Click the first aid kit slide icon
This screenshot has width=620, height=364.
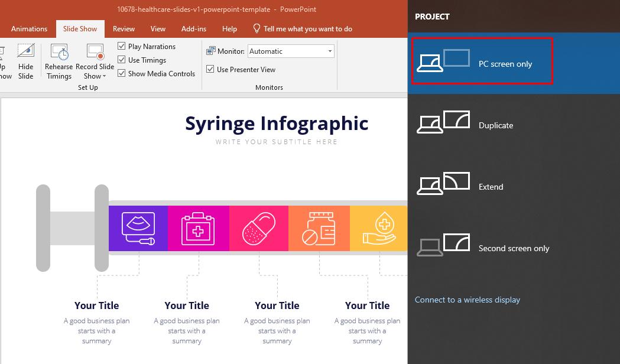pyautogui.click(x=198, y=228)
